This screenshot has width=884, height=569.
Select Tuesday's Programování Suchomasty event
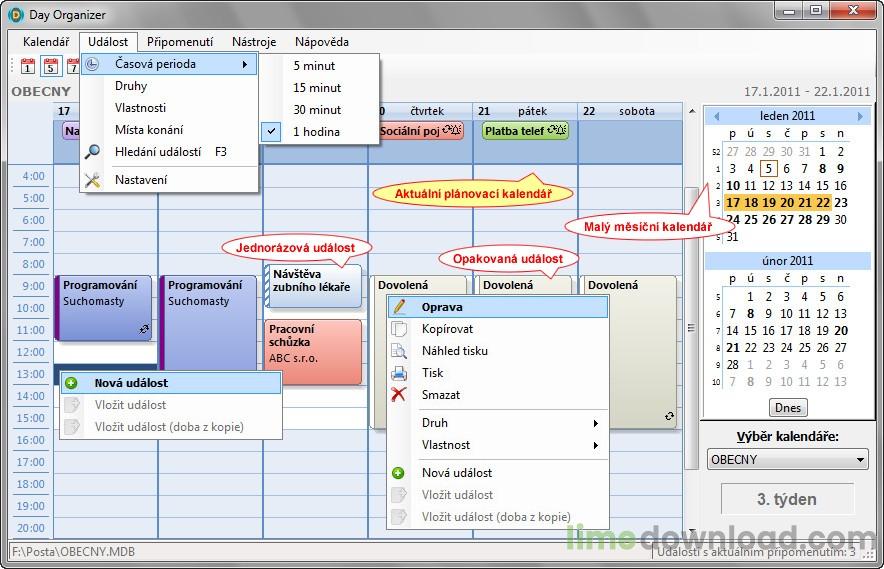point(208,323)
